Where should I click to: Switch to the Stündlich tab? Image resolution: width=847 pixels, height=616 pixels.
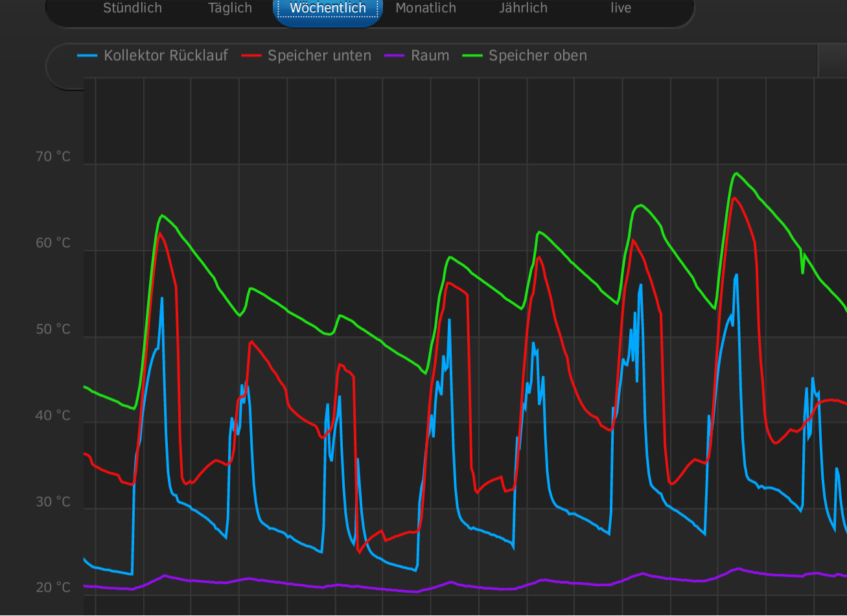(132, 8)
